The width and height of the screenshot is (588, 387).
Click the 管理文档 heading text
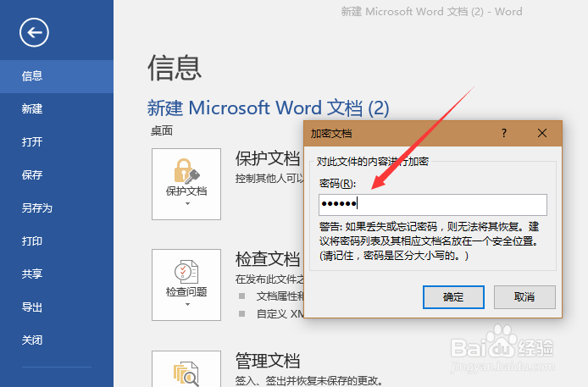click(x=268, y=361)
